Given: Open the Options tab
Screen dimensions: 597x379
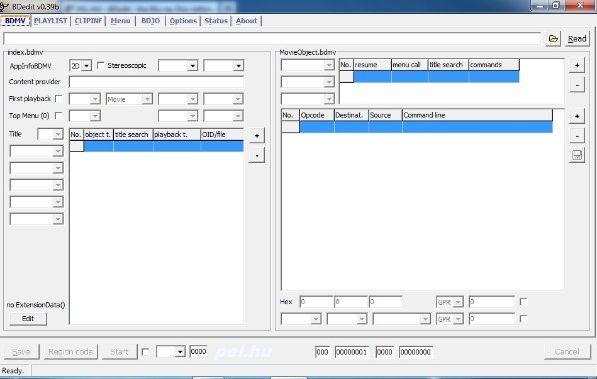Looking at the screenshot, I should point(183,21).
